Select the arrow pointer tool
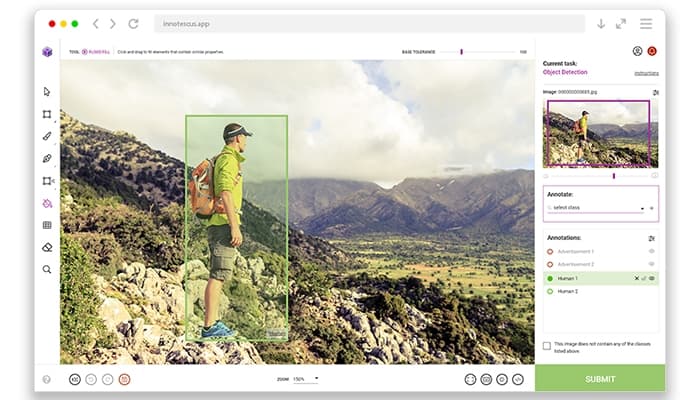Image resolution: width=700 pixels, height=400 pixels. (x=47, y=91)
